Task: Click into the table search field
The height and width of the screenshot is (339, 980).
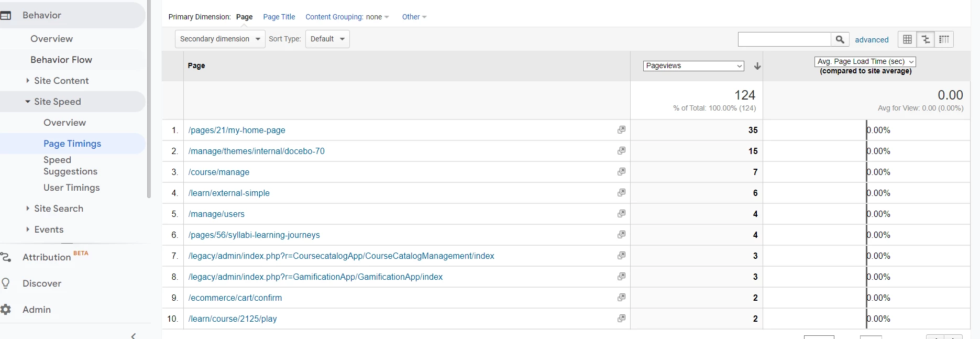Action: click(784, 39)
